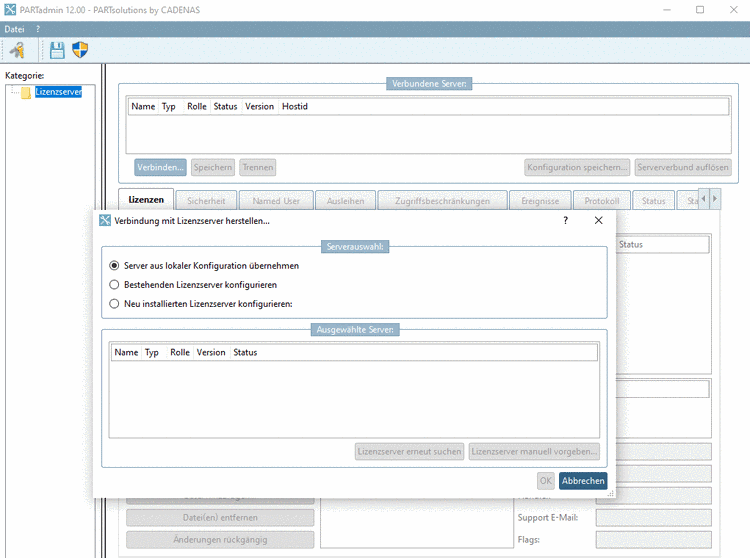Click Hostid column header in Verbundene Server

point(295,106)
